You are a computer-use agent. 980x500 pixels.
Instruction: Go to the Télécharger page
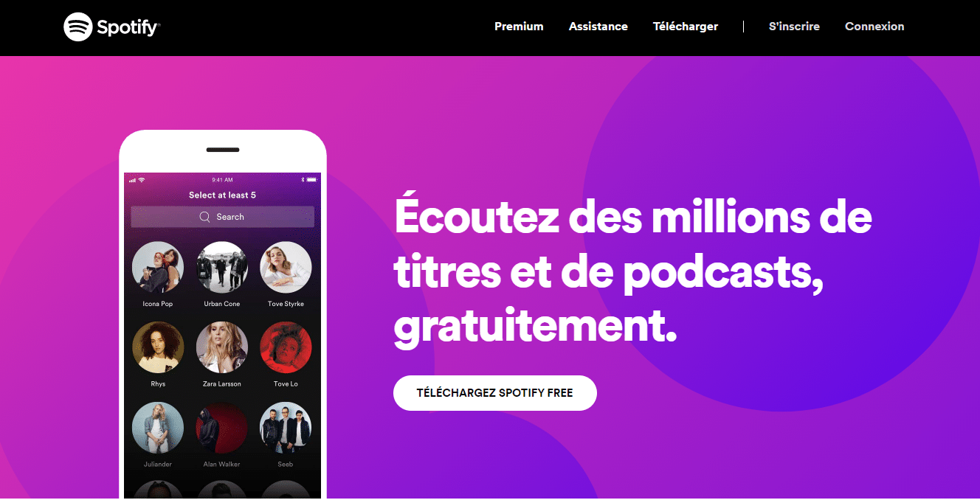686,27
